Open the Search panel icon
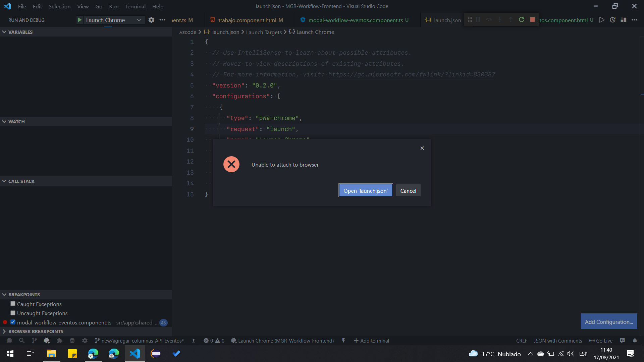 tap(22, 341)
